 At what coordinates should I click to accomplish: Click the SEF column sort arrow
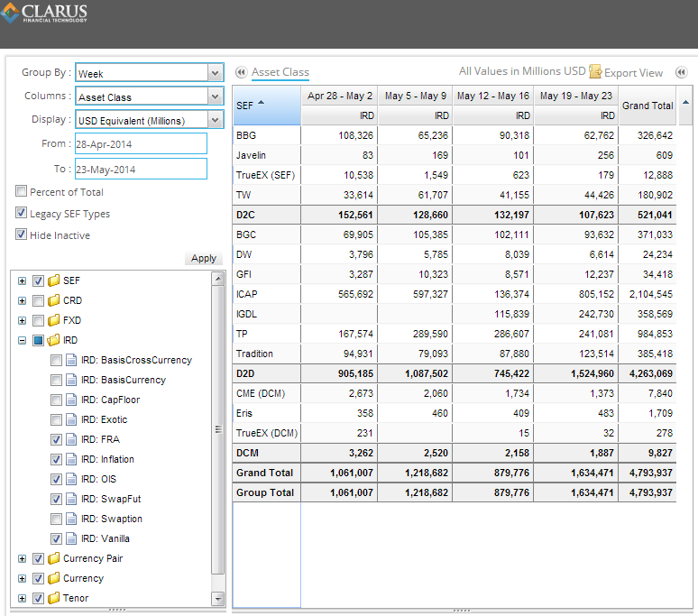click(262, 103)
